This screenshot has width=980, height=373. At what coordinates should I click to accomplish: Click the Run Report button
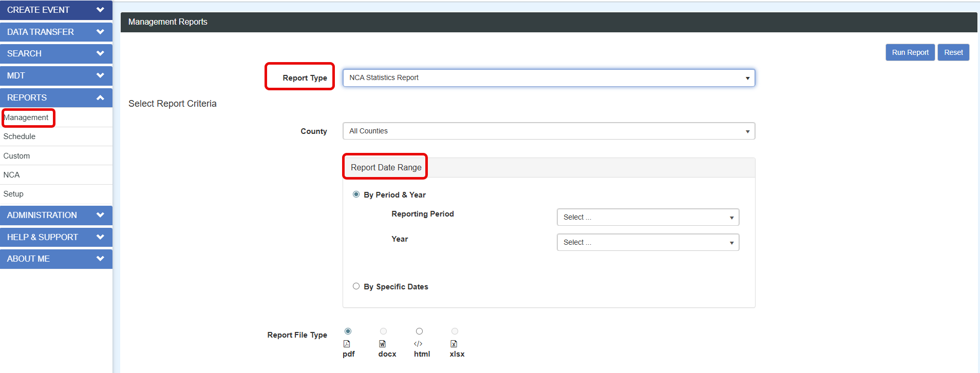[910, 52]
